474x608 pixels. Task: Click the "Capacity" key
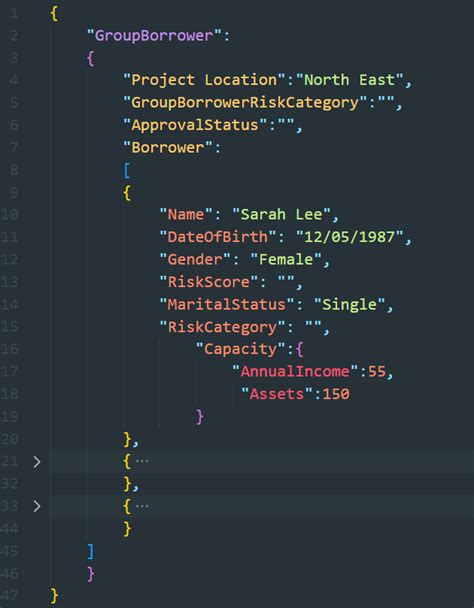point(240,349)
